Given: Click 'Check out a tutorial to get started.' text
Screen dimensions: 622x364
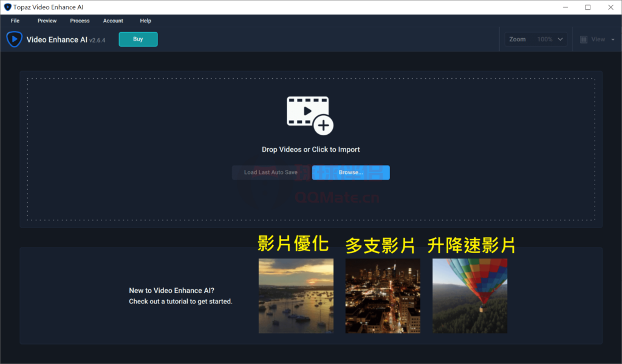Looking at the screenshot, I should pyautogui.click(x=180, y=302).
